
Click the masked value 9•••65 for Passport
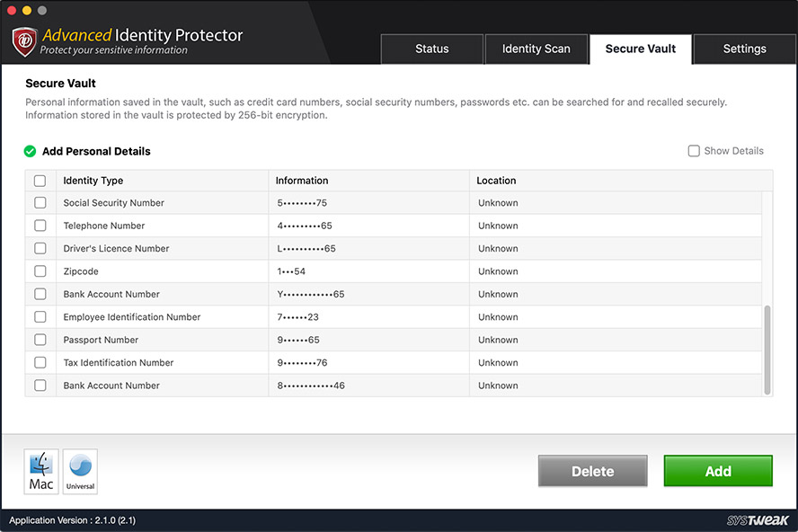[x=298, y=340]
